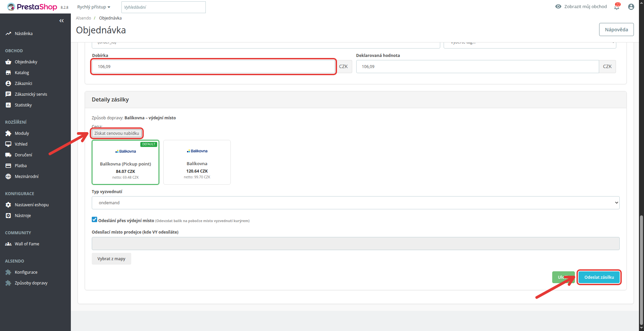The image size is (644, 331).
Task: Click Katalog store icon
Action: coord(8,73)
